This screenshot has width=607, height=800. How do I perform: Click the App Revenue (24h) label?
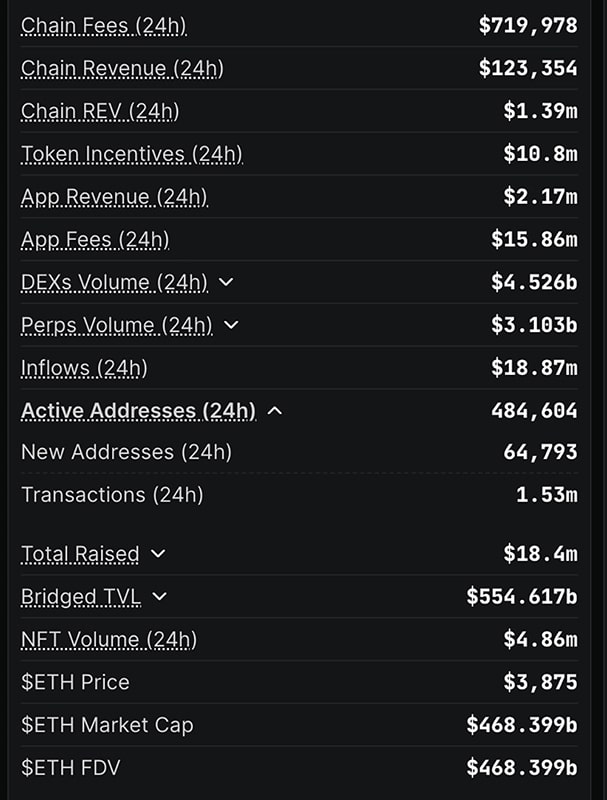point(114,197)
